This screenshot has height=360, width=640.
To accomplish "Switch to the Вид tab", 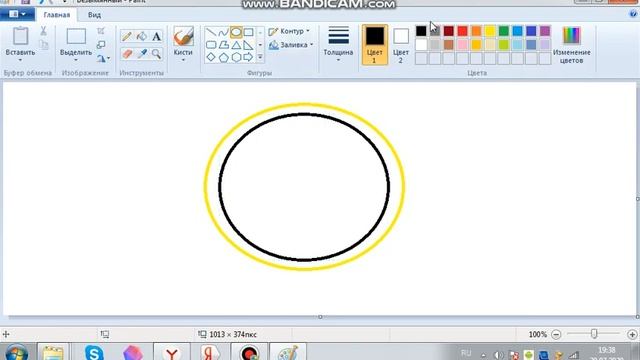I will point(94,15).
